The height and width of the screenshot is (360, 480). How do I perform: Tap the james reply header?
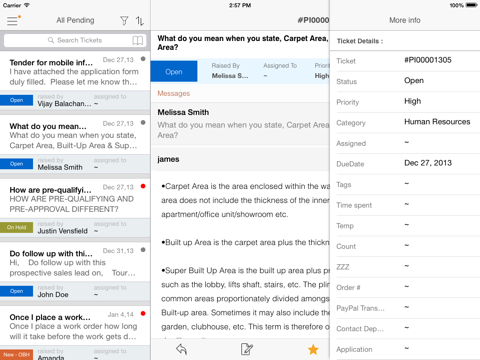(x=240, y=159)
